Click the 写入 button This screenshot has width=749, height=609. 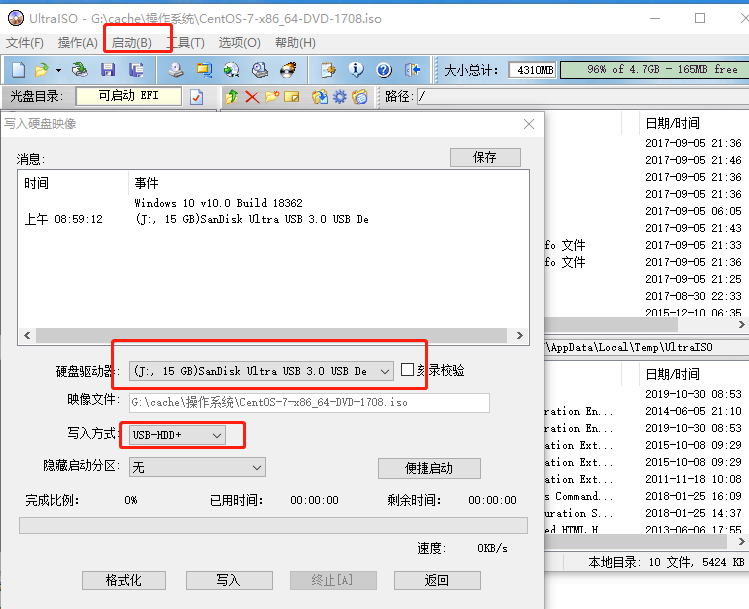tap(229, 580)
